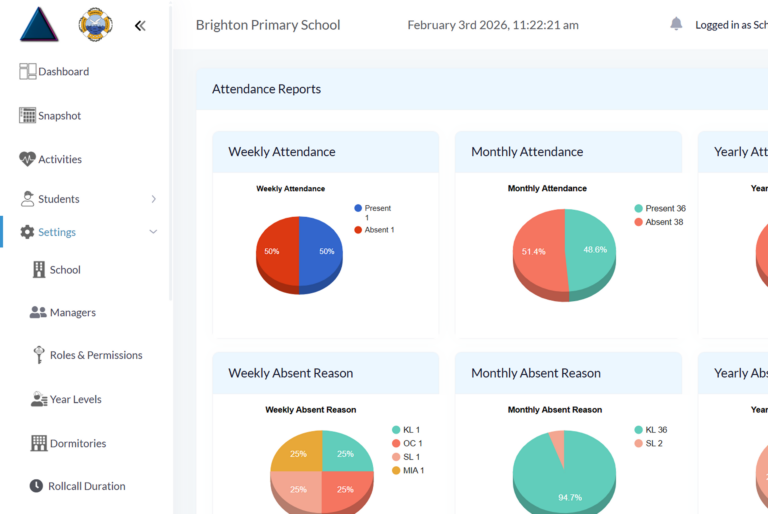Click the notification bell icon
Image resolution: width=768 pixels, height=514 pixels.
point(676,24)
